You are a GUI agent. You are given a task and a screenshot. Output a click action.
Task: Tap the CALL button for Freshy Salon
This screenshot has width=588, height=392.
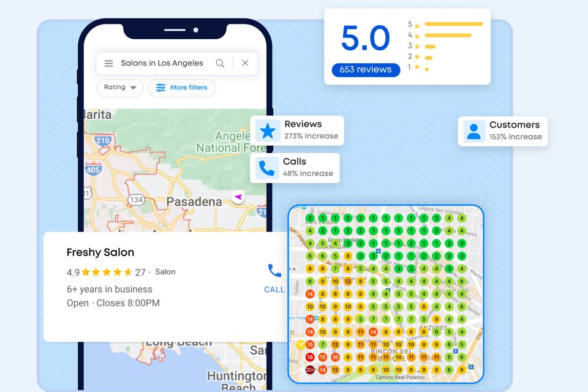(274, 278)
